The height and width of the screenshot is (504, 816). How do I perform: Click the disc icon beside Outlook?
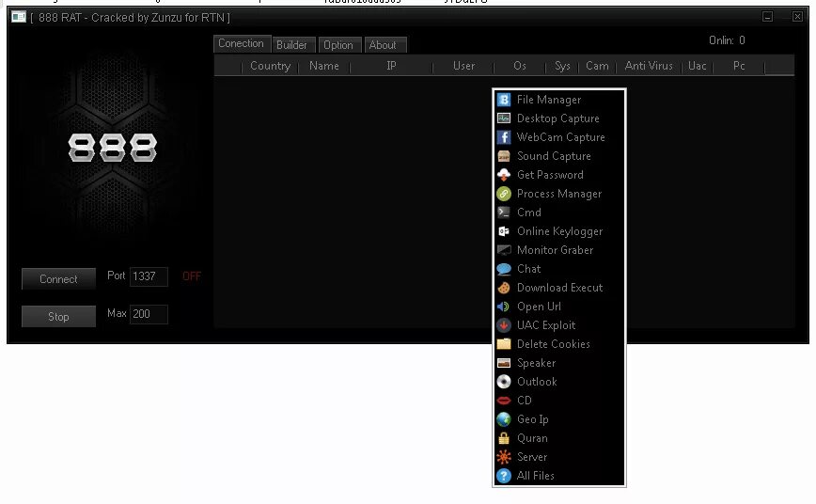504,382
